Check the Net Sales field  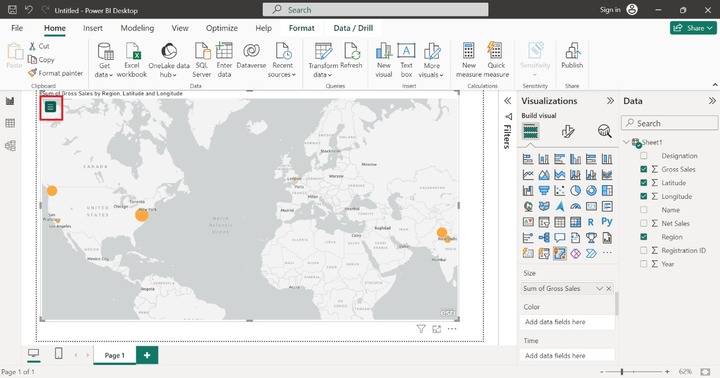point(644,223)
